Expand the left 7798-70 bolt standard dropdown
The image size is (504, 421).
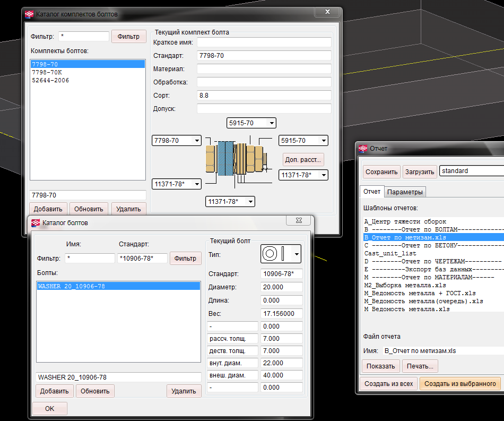click(x=197, y=141)
